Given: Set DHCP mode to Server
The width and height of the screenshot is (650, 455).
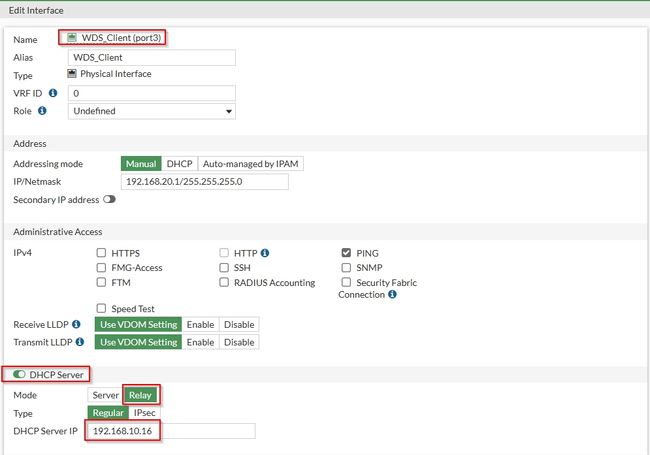Looking at the screenshot, I should click(105, 395).
